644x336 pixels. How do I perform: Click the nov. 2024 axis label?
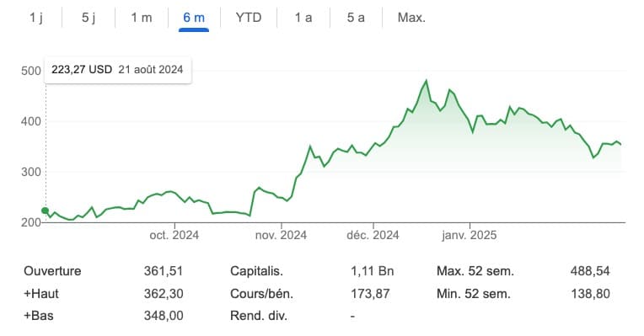[281, 235]
